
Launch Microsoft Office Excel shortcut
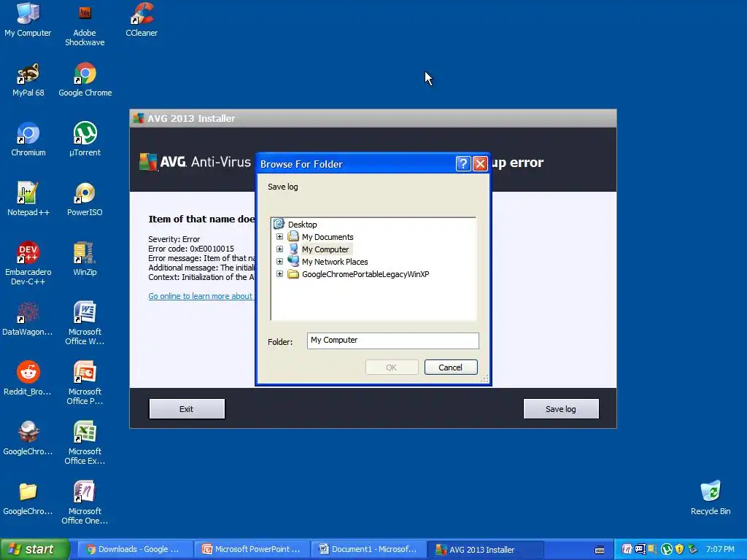[85, 443]
